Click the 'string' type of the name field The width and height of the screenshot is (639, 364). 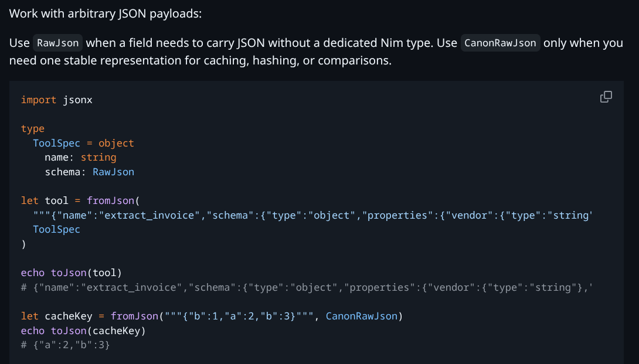coord(98,157)
